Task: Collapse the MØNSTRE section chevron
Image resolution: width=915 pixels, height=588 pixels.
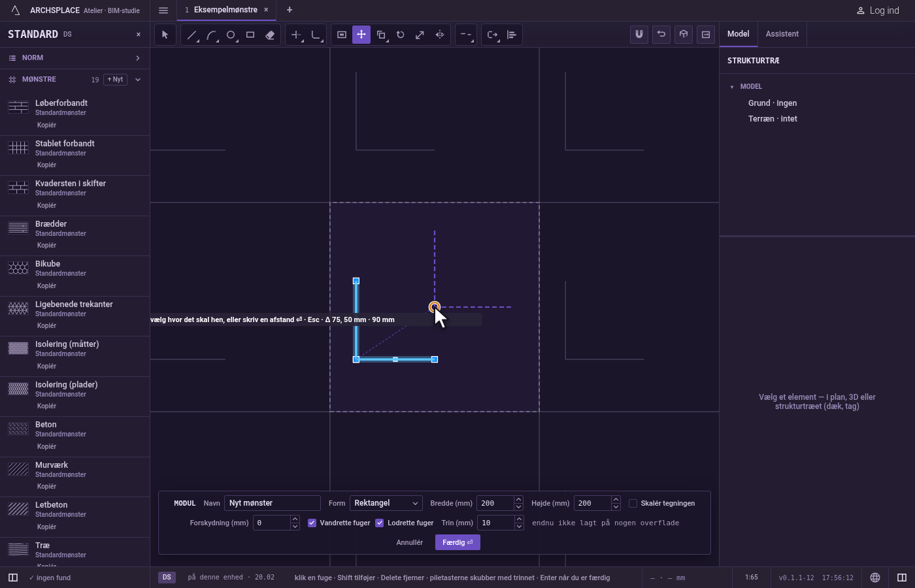Action: (138, 80)
